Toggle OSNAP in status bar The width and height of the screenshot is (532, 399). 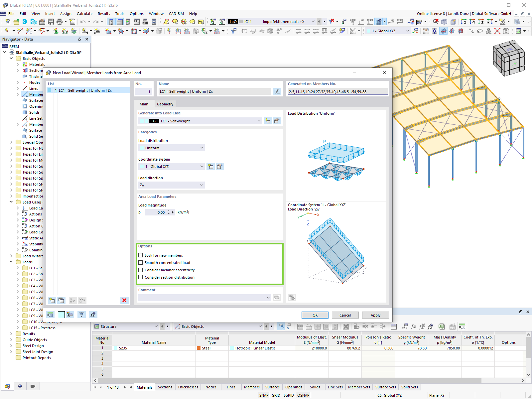click(303, 395)
